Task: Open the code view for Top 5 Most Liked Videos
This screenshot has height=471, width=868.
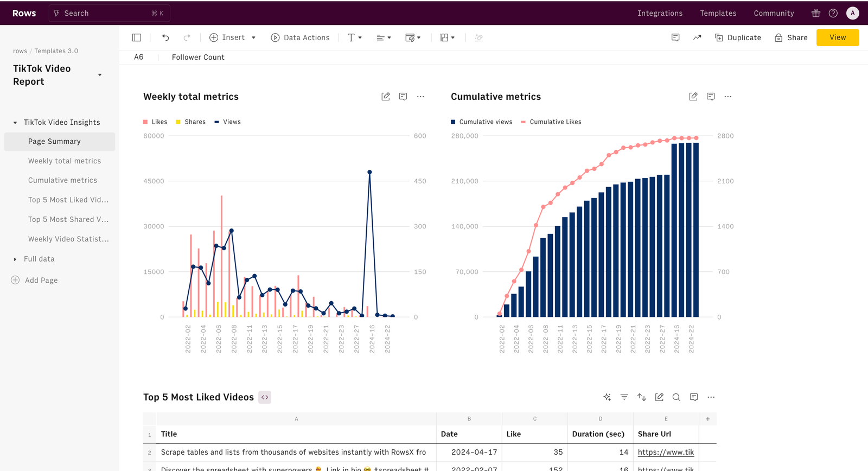Action: pyautogui.click(x=265, y=397)
